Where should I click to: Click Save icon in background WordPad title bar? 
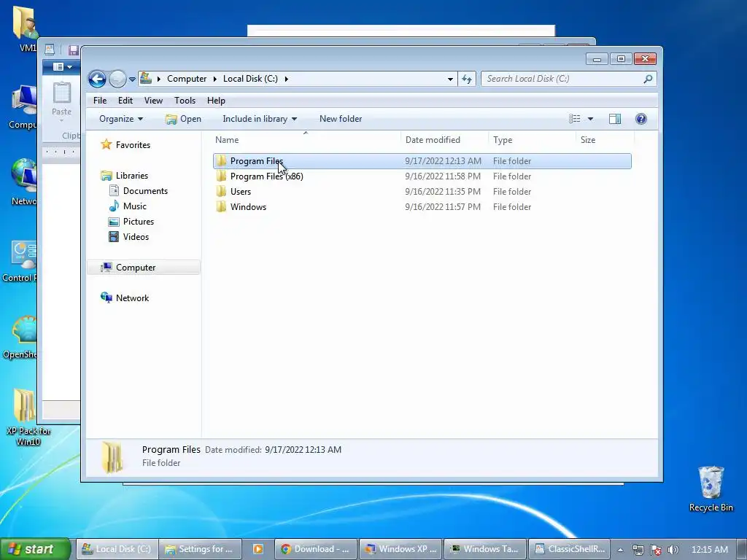(74, 50)
